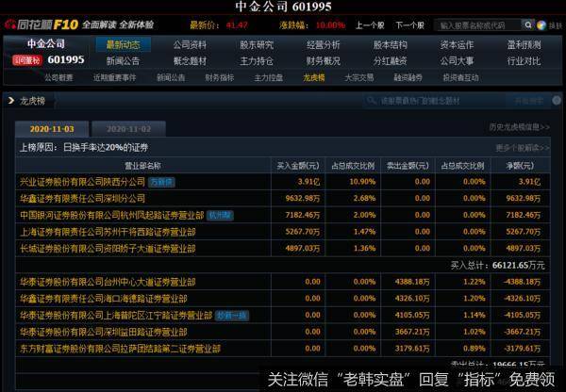Viewport: 566px width, 392px height.
Task: Click the 净额(元) column header
Action: point(520,166)
